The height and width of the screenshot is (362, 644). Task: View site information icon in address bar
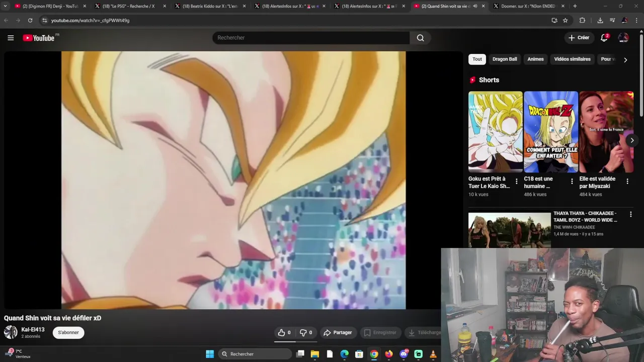[x=44, y=20]
